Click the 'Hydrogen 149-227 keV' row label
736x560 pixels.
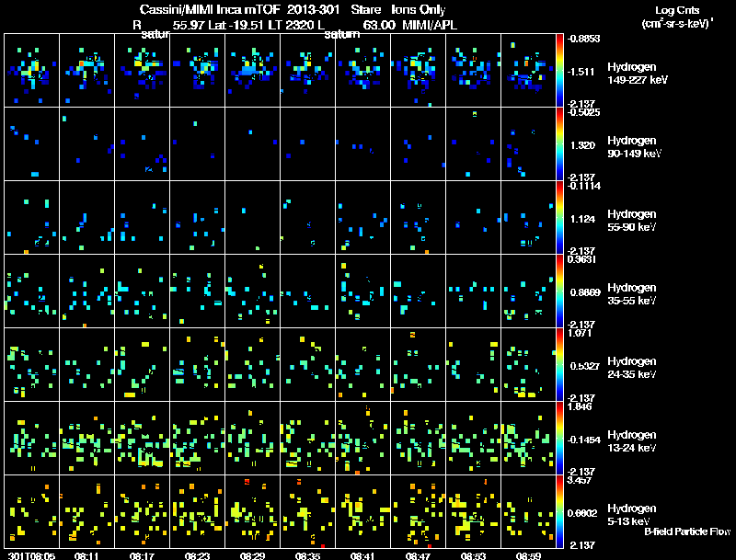point(638,74)
